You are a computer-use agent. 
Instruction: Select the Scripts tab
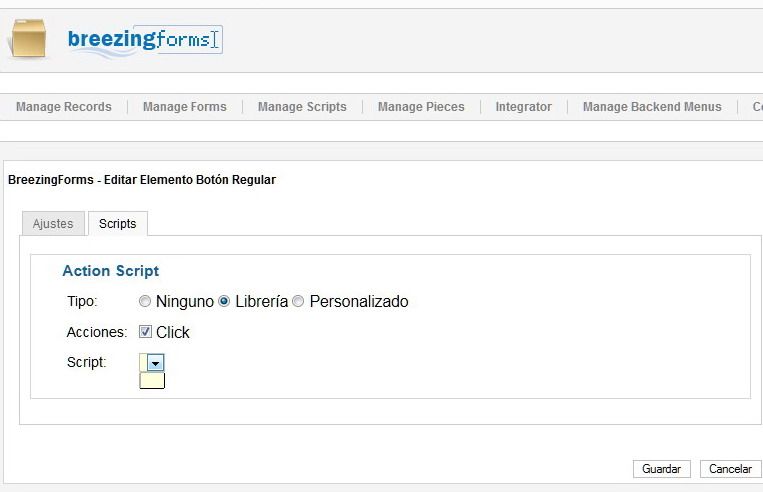[117, 223]
